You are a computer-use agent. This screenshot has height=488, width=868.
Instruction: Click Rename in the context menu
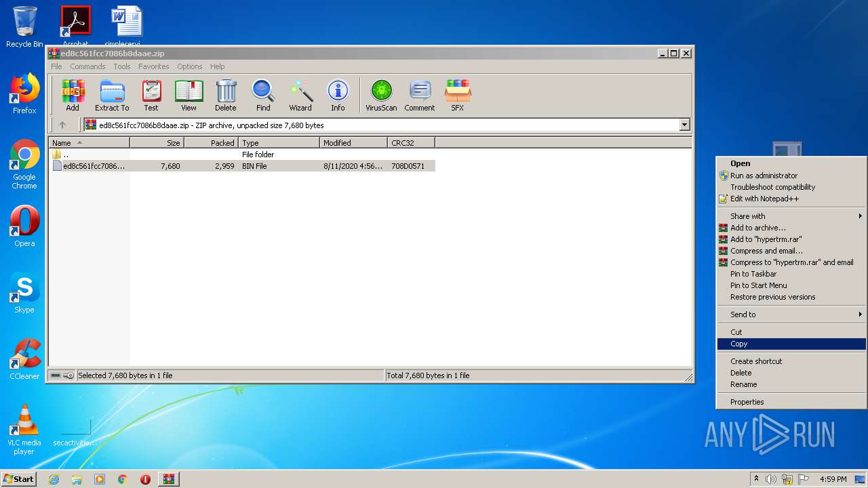click(x=791, y=384)
